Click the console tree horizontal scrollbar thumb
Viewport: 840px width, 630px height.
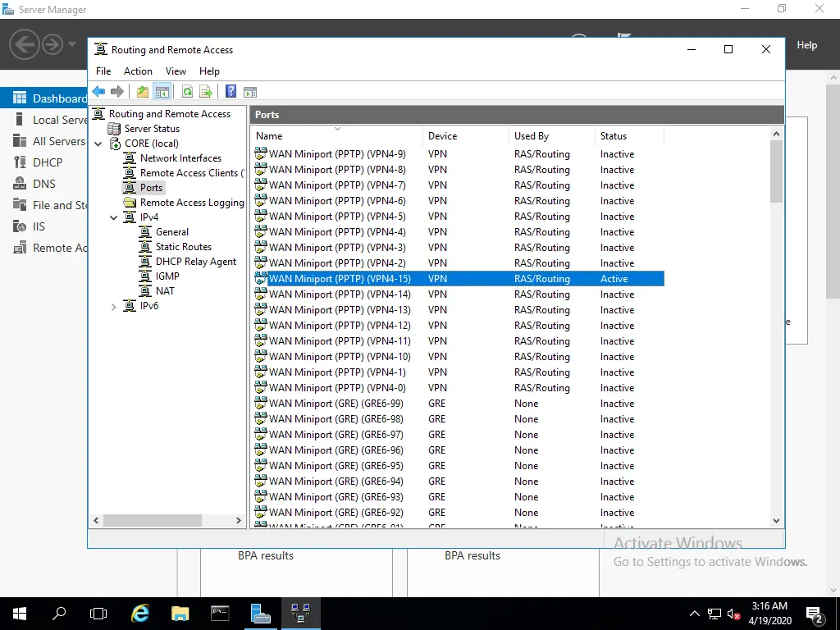click(152, 520)
